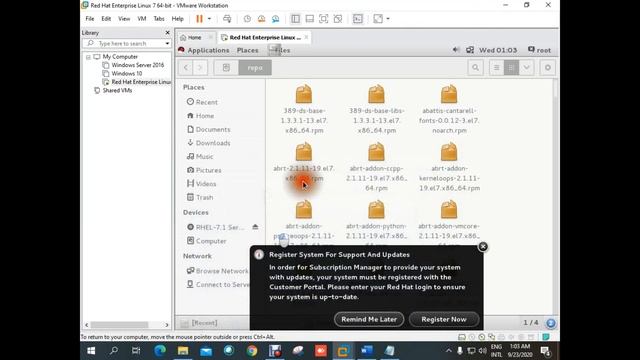This screenshot has height=360, width=640.
Task: Toggle the library sidebar view icon
Action: click(295, 19)
